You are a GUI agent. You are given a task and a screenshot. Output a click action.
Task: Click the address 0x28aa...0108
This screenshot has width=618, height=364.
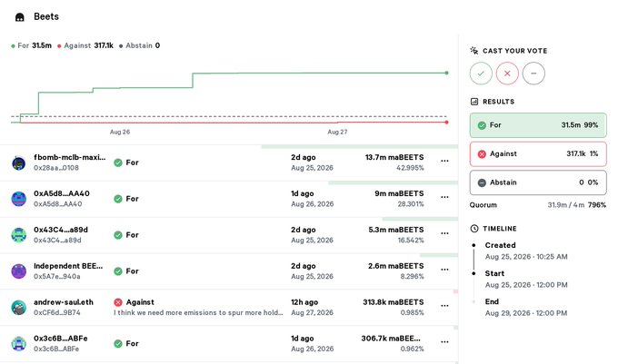pos(56,168)
